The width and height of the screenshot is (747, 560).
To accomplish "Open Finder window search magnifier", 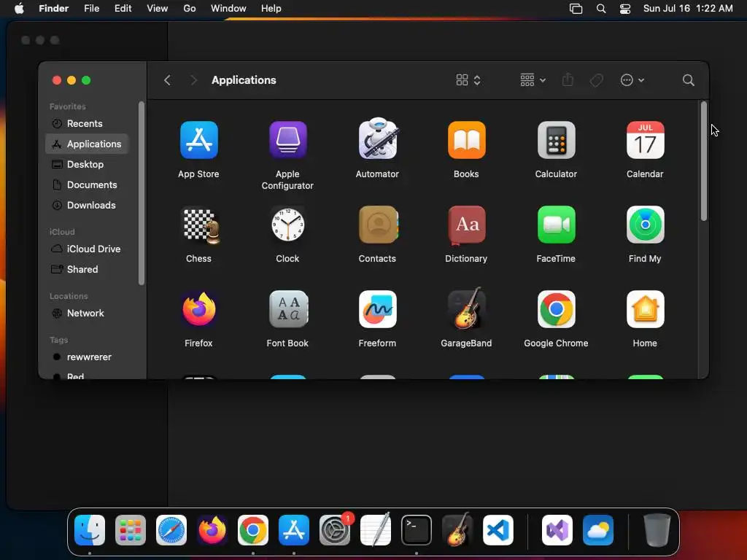I will pyautogui.click(x=688, y=80).
